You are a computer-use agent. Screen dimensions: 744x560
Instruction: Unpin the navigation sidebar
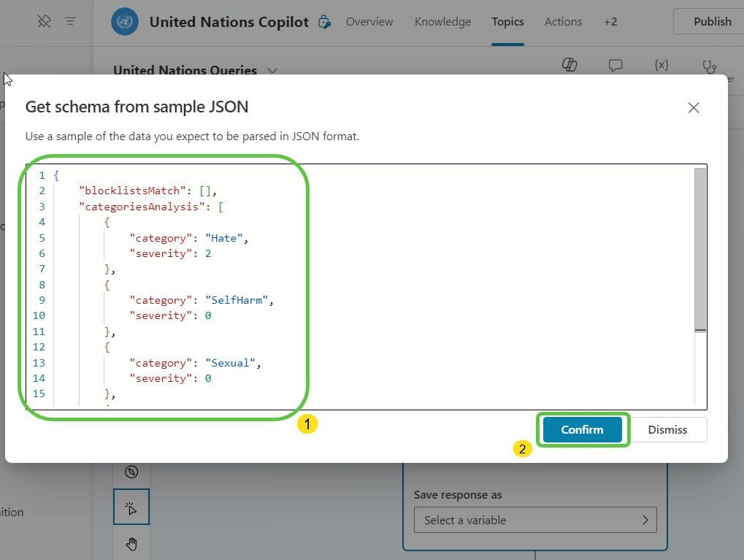[x=44, y=21]
